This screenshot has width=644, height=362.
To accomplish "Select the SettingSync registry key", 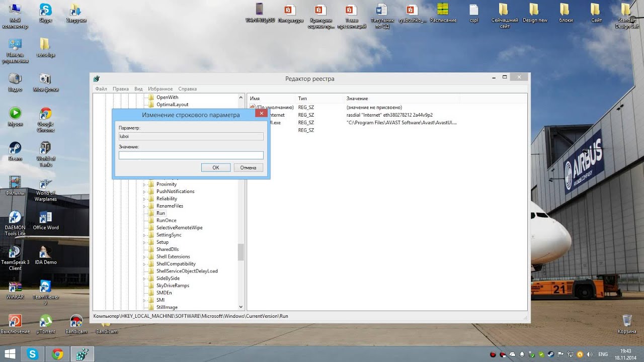I will click(169, 235).
